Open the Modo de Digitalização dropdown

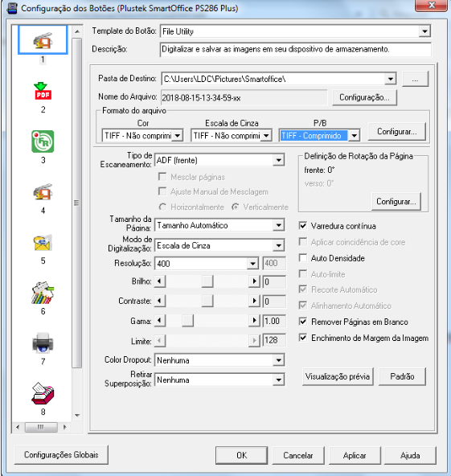click(x=278, y=245)
